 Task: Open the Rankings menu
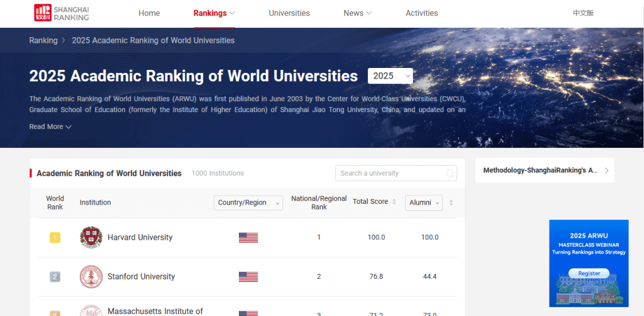[x=214, y=13]
